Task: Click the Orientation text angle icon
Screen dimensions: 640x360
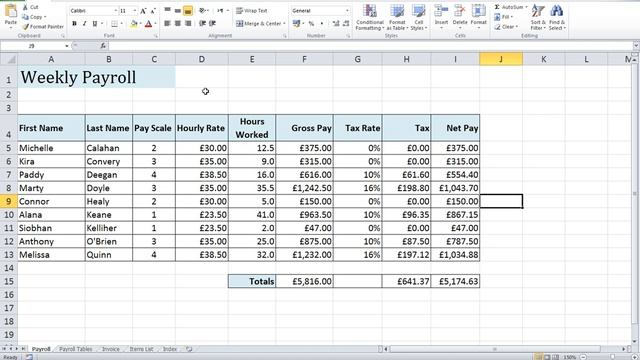Action: click(x=202, y=11)
